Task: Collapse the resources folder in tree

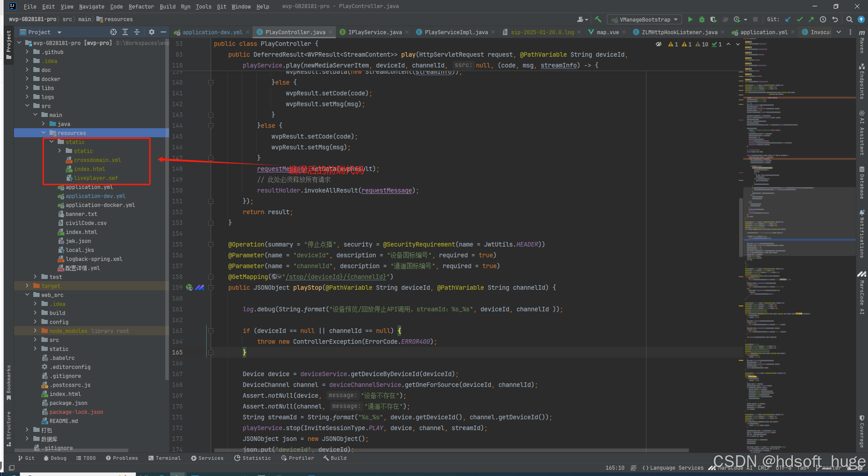Action: pyautogui.click(x=44, y=133)
